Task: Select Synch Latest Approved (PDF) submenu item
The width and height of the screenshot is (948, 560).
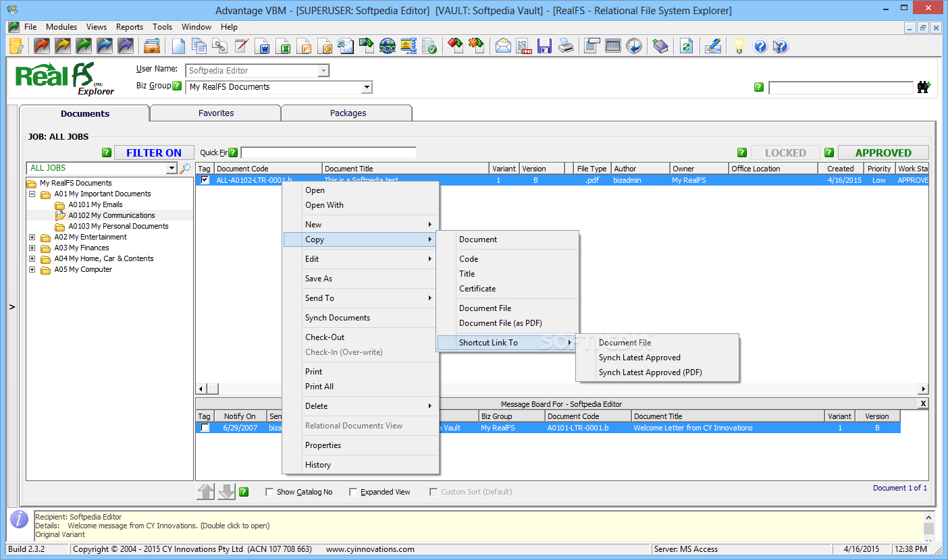Action: (658, 372)
